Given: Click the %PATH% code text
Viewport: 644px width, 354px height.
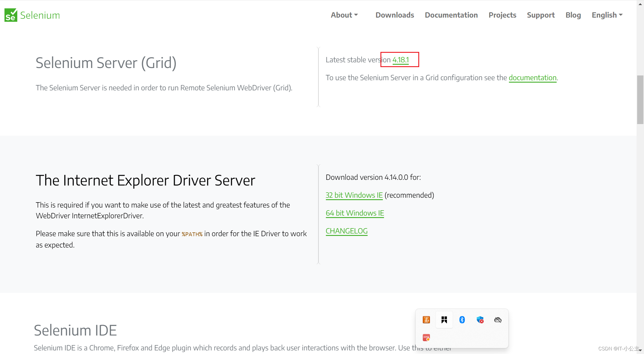Looking at the screenshot, I should (192, 234).
